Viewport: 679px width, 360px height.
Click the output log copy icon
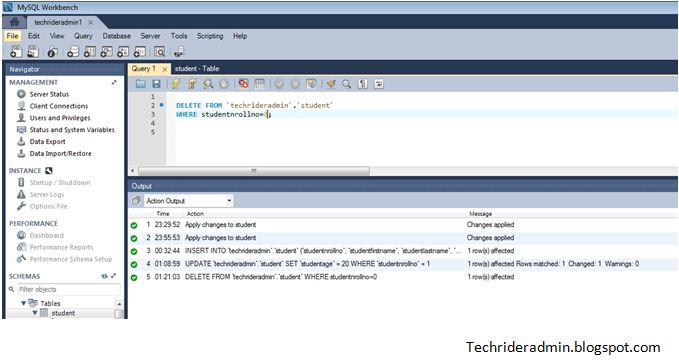click(x=136, y=201)
